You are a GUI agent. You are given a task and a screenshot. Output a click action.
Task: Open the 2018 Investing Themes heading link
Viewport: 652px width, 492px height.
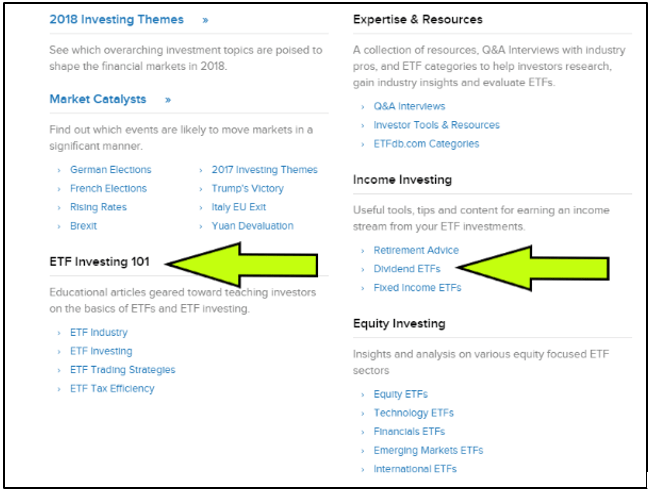coord(116,20)
